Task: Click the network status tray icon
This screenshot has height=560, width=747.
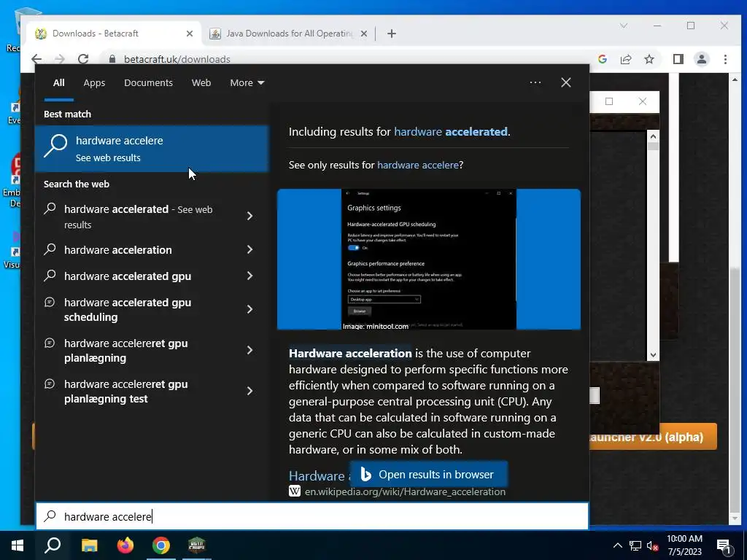Action: [635, 545]
